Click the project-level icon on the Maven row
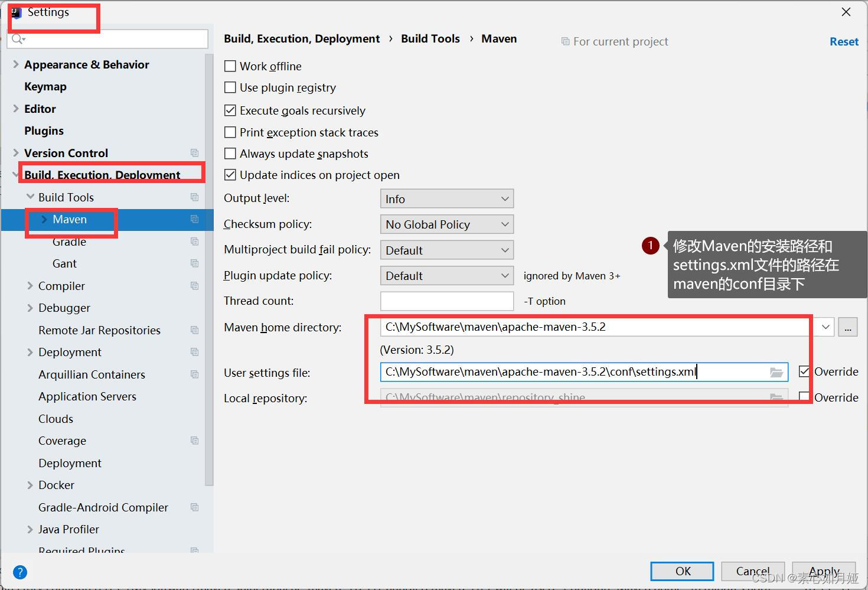Viewport: 868px width, 590px height. click(x=194, y=219)
